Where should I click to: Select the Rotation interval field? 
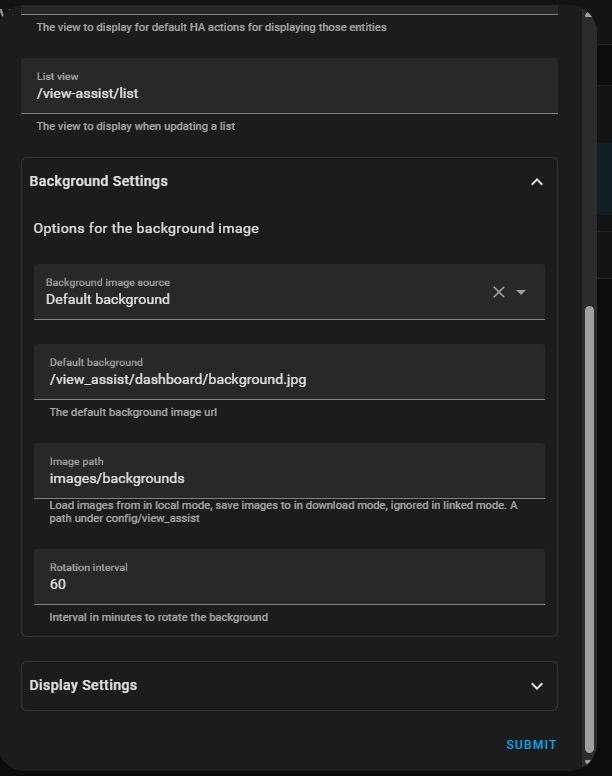(289, 577)
